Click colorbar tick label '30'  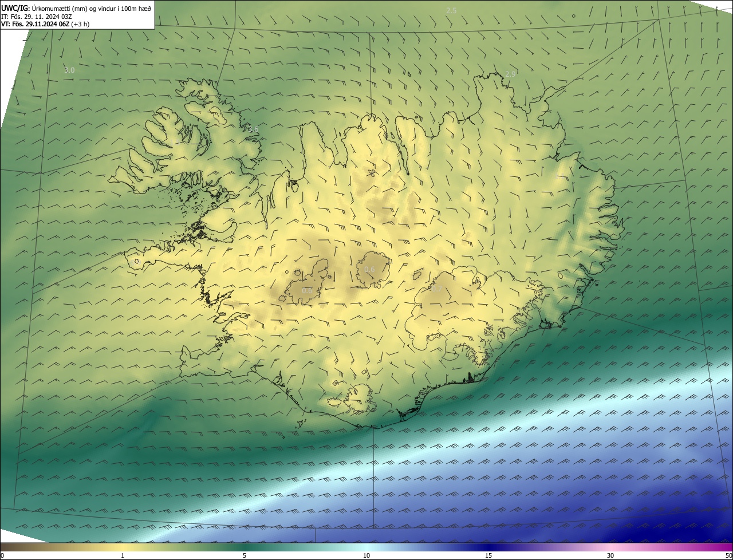click(x=610, y=555)
